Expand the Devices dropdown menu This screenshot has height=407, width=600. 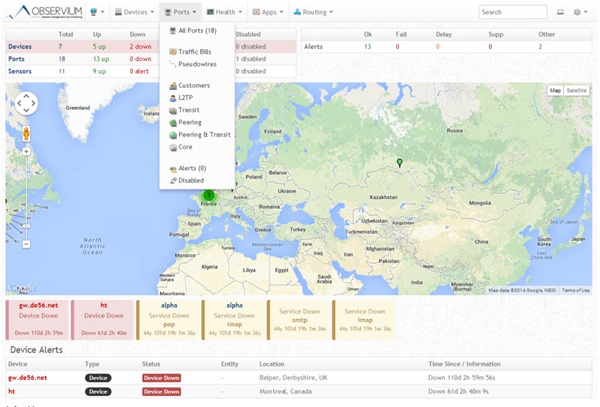[134, 12]
